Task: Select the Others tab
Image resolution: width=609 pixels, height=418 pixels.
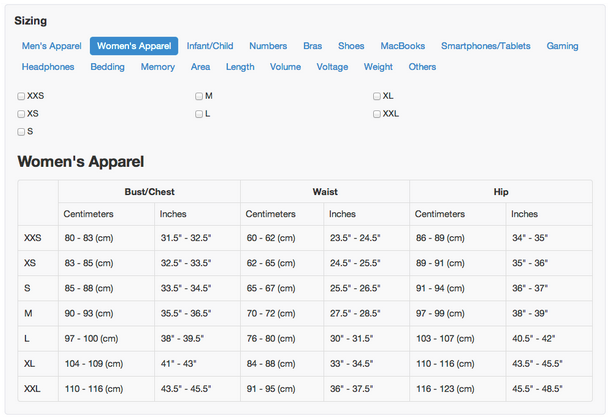Action: [423, 67]
